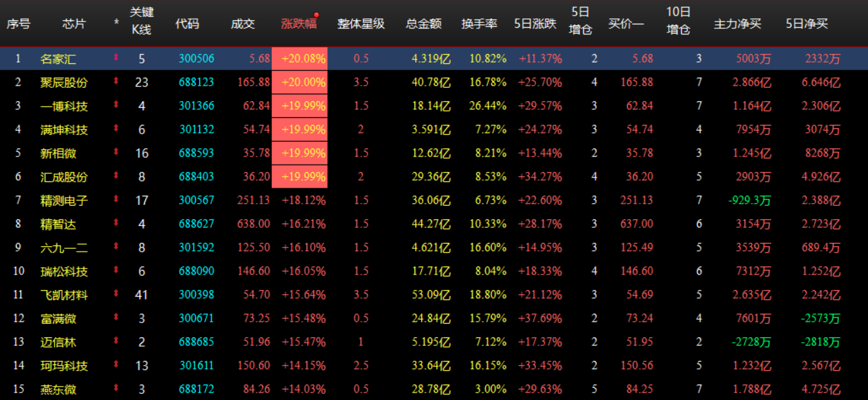Sort by the 买价一 column header
This screenshot has width=868, height=400.
(626, 24)
